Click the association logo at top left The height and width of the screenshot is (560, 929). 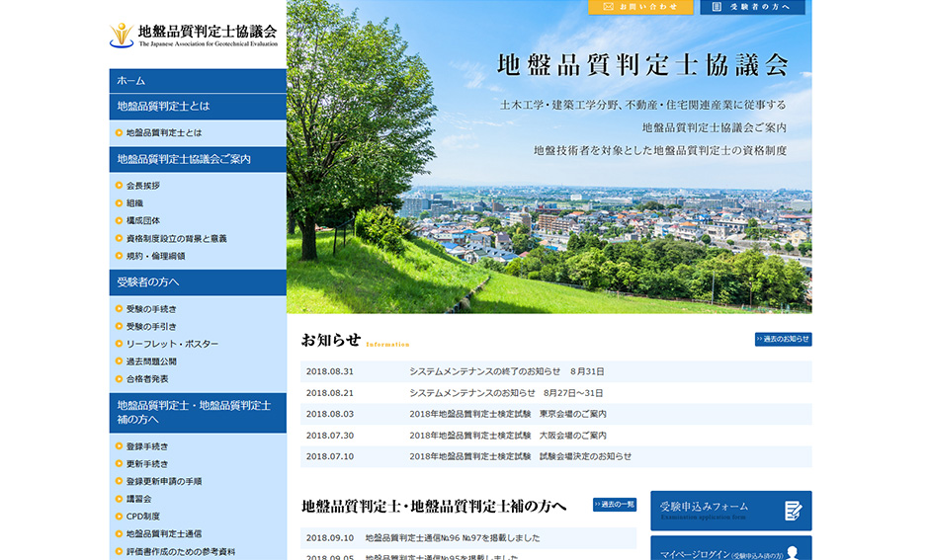point(193,35)
